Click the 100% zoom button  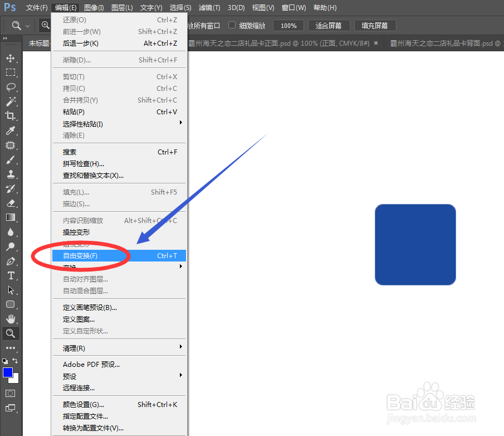coord(288,26)
